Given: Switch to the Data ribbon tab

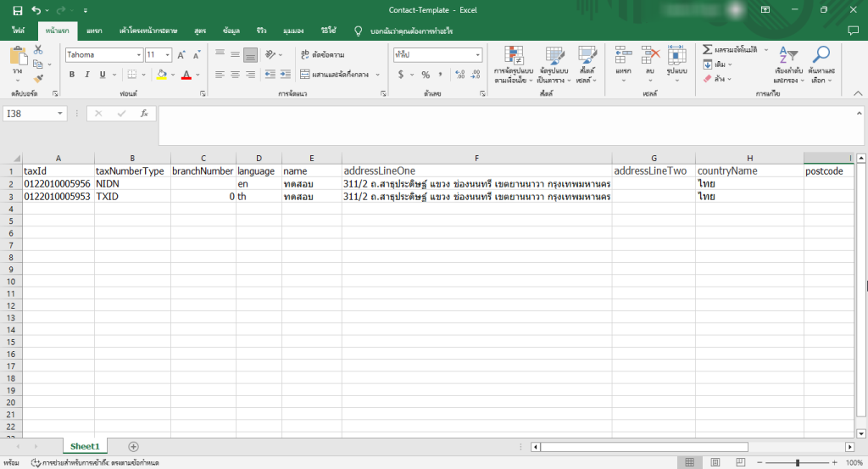Looking at the screenshot, I should coord(231,31).
